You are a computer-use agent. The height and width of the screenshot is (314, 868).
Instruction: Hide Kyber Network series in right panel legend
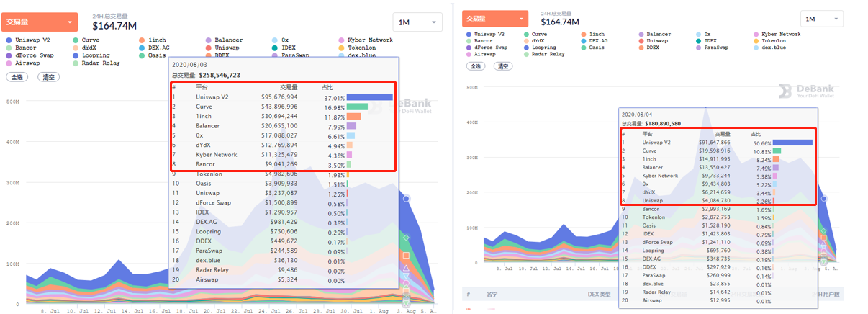[x=777, y=34]
